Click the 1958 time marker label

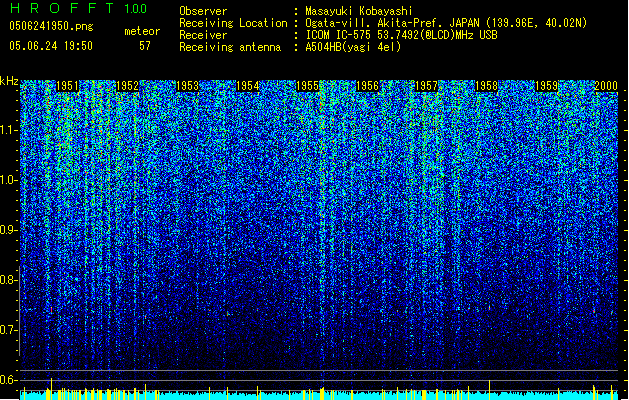coord(486,86)
